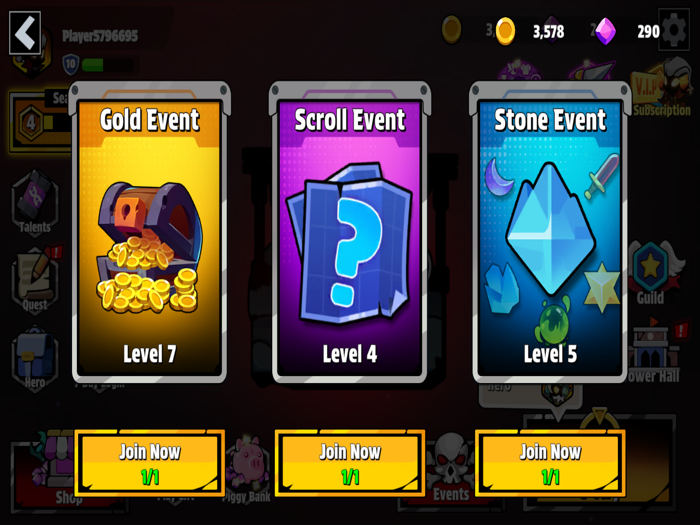Join Now under Scroll Event
This screenshot has height=525, width=700.
[350, 463]
